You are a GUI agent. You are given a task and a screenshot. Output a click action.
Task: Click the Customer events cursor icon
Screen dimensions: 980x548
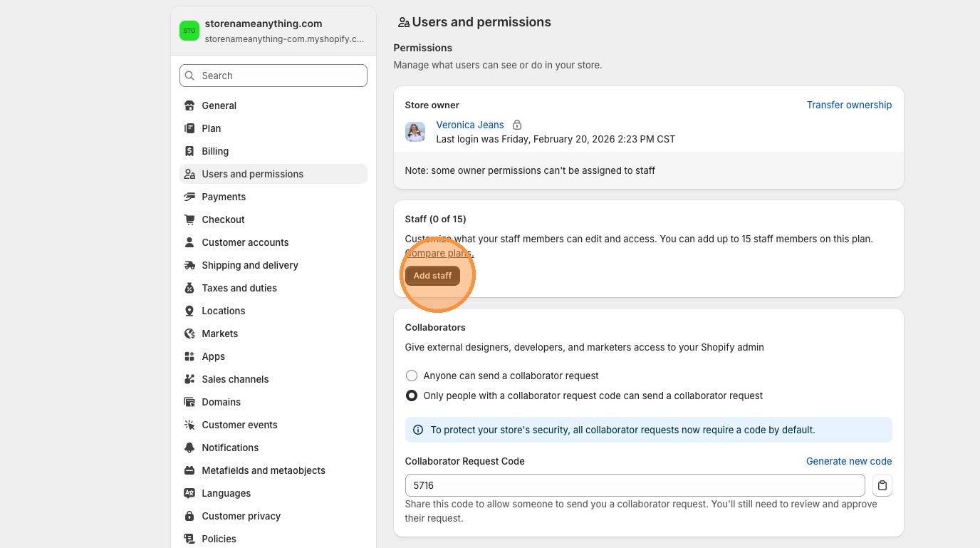[189, 425]
